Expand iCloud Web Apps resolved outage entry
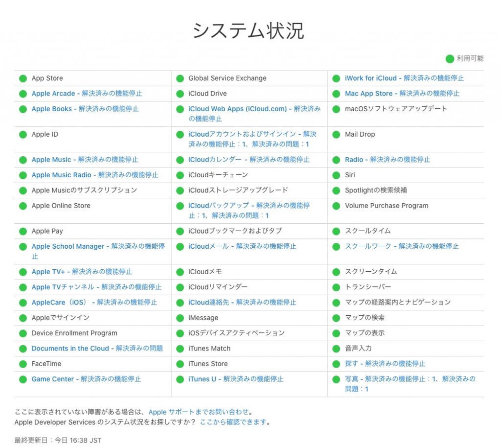This screenshot has height=448, width=501. pyautogui.click(x=254, y=114)
